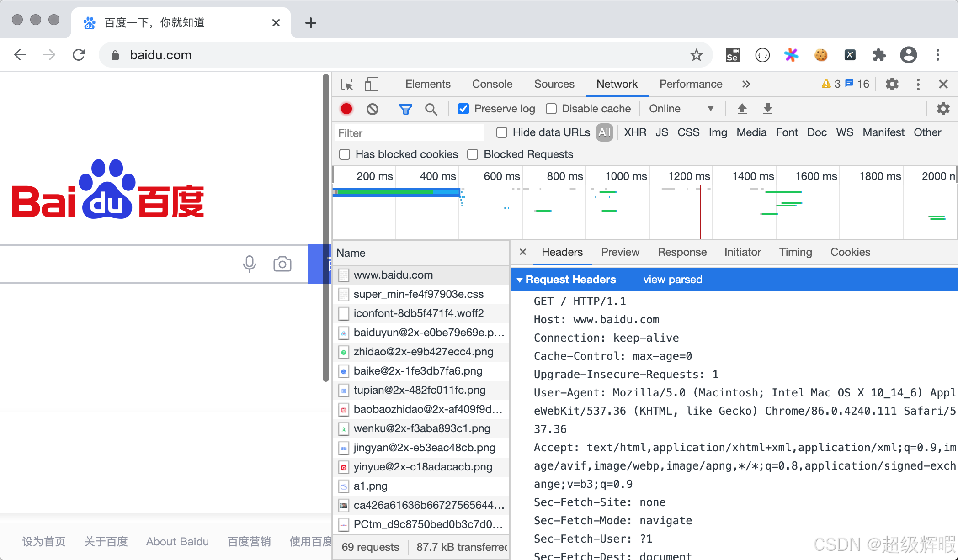This screenshot has height=560, width=958.
Task: Select the www.baidu.com request
Action: pos(393,275)
